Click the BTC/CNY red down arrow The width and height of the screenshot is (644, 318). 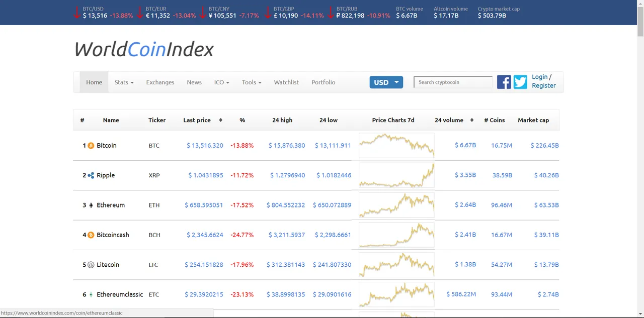tap(203, 13)
